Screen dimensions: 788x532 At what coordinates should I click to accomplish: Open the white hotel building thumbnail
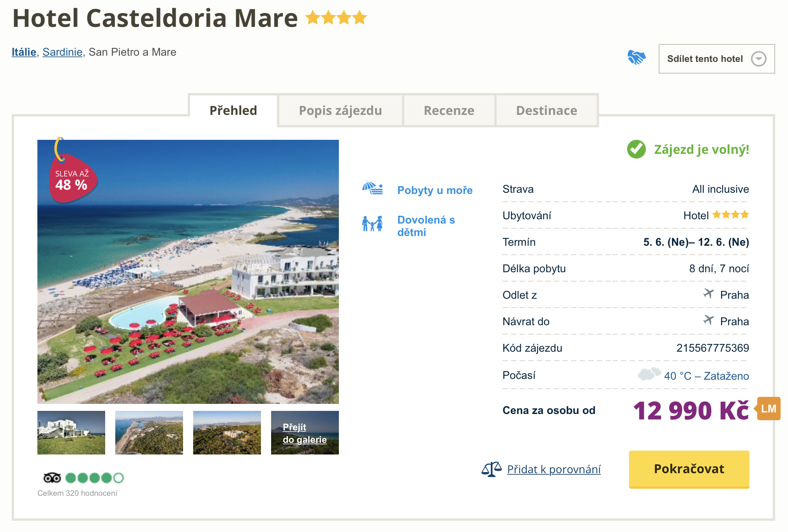coord(71,433)
